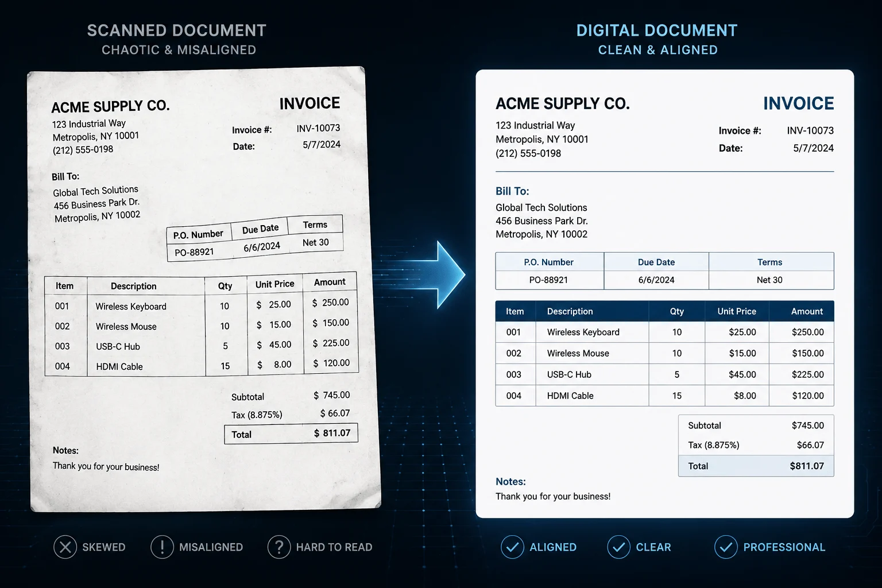Screen dimensions: 882x588
Task: Click the P.O. Number header in the digital document
Action: pos(549,262)
